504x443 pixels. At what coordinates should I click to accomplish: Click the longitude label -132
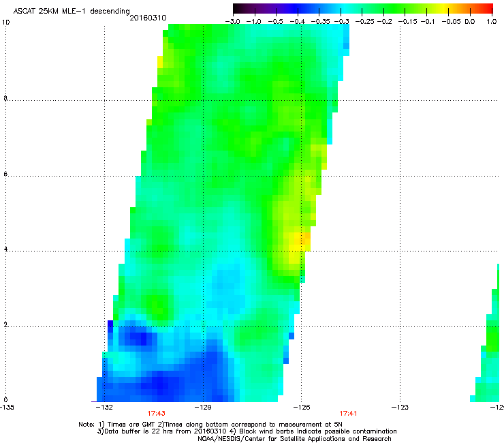105,408
